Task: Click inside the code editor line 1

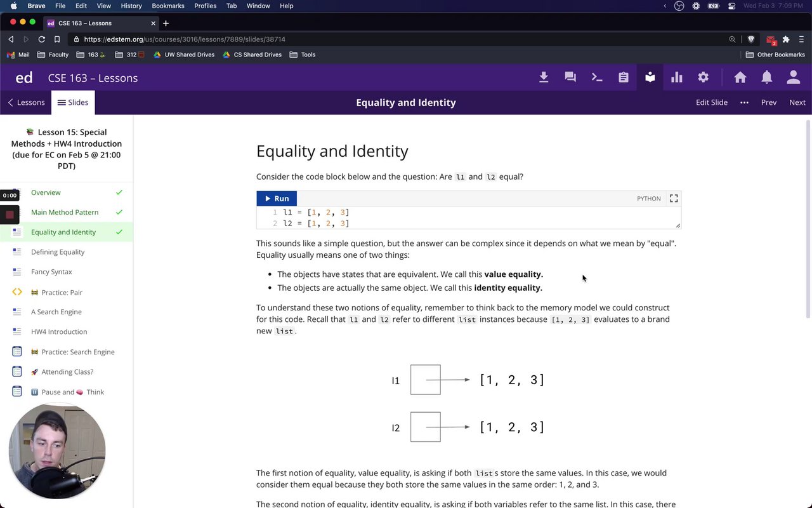Action: [469, 212]
